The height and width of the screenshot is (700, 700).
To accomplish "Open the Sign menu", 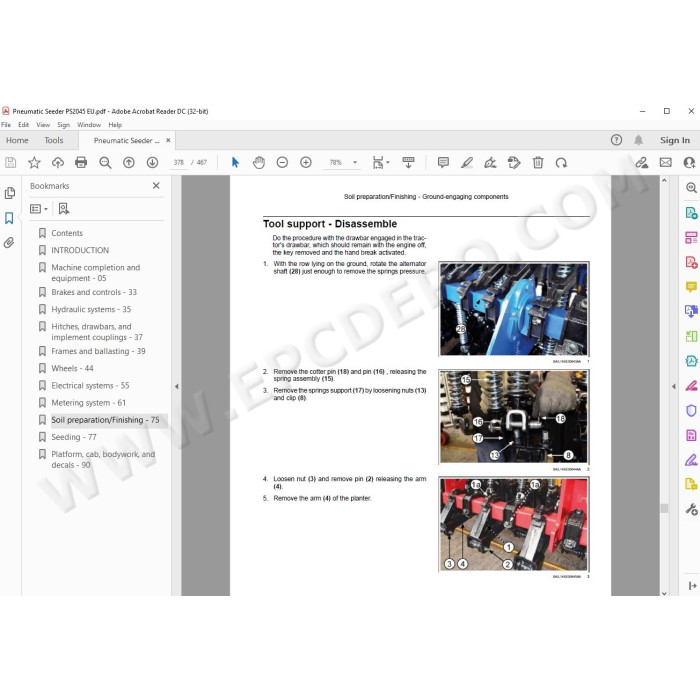I will pyautogui.click(x=63, y=125).
